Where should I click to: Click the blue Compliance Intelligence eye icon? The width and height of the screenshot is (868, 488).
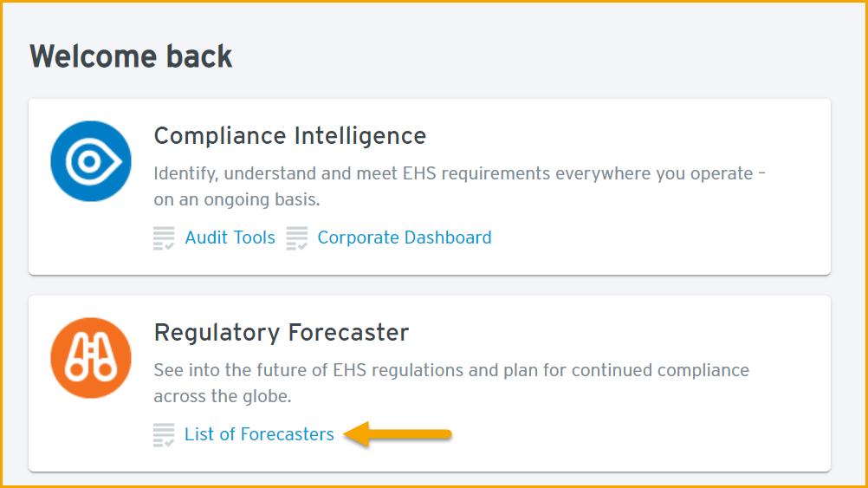[91, 161]
